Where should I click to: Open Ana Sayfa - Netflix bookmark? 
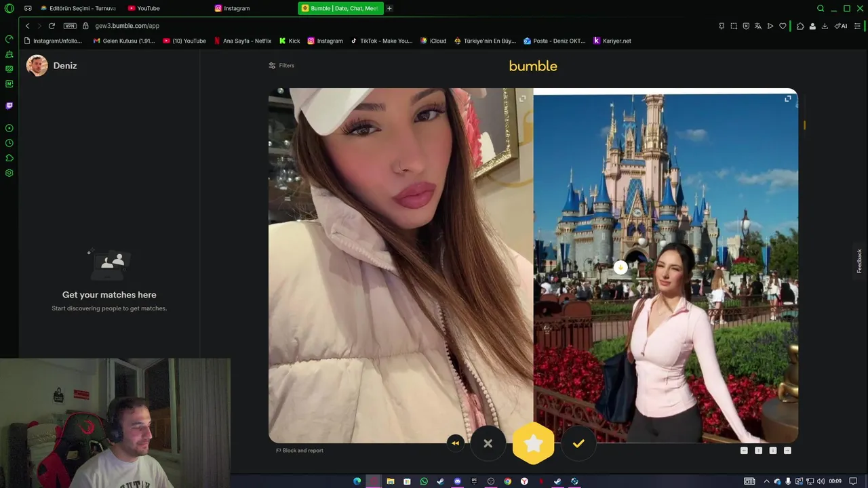click(243, 41)
